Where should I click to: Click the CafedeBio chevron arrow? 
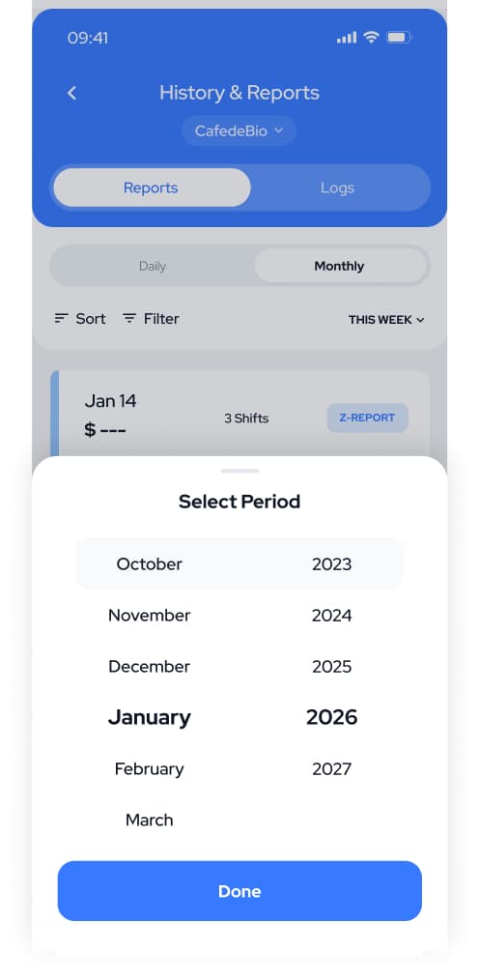pyautogui.click(x=278, y=131)
